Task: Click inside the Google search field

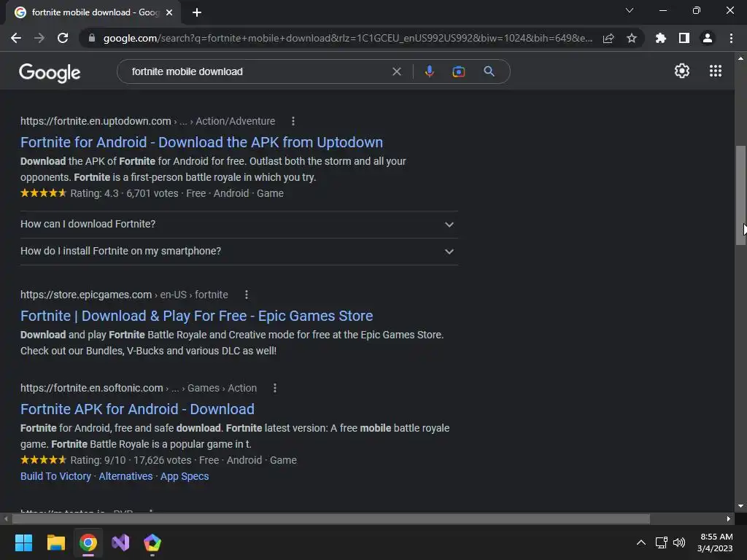Action: pos(258,71)
